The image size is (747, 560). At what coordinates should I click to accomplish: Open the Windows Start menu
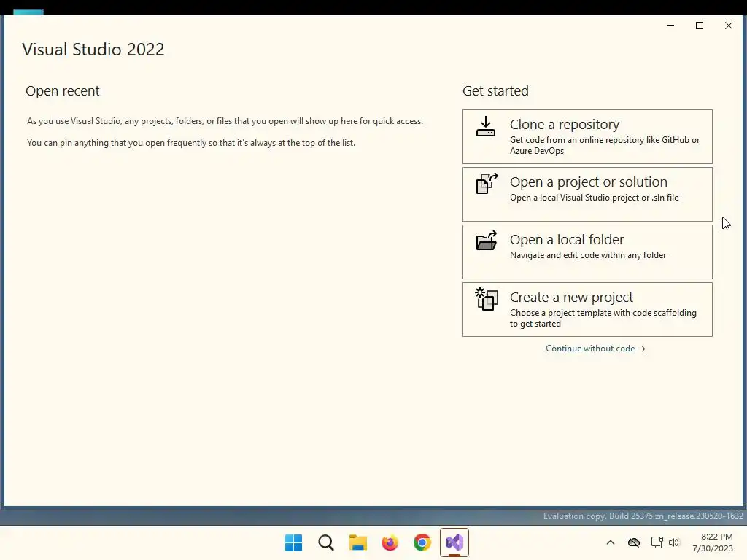(293, 542)
